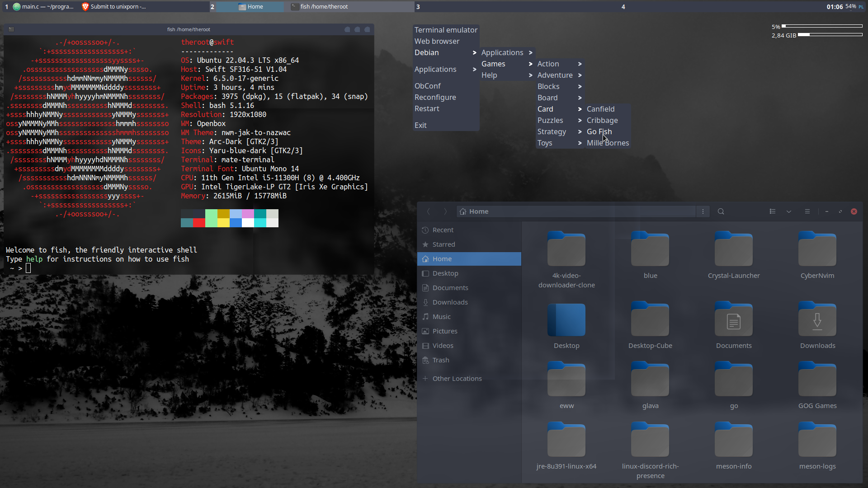
Task: Launch Canfield card game
Action: pos(608,109)
